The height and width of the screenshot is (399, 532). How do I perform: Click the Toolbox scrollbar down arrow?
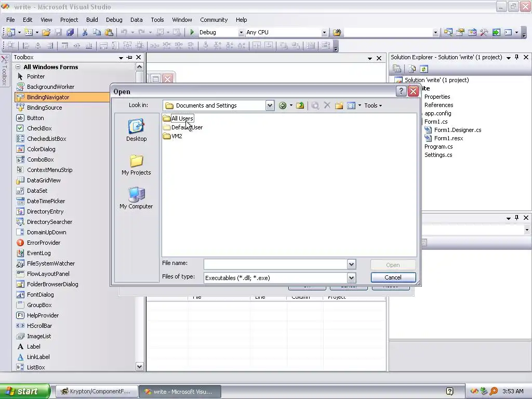click(x=139, y=367)
